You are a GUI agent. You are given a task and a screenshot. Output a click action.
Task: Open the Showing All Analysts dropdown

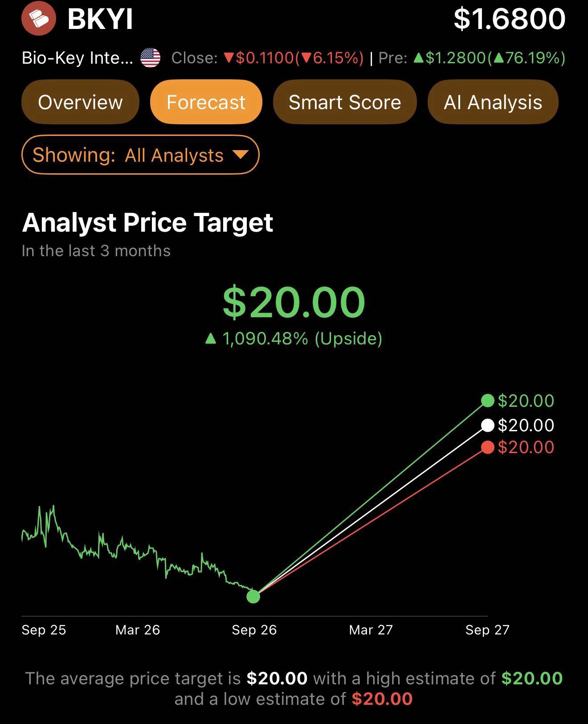coord(140,155)
